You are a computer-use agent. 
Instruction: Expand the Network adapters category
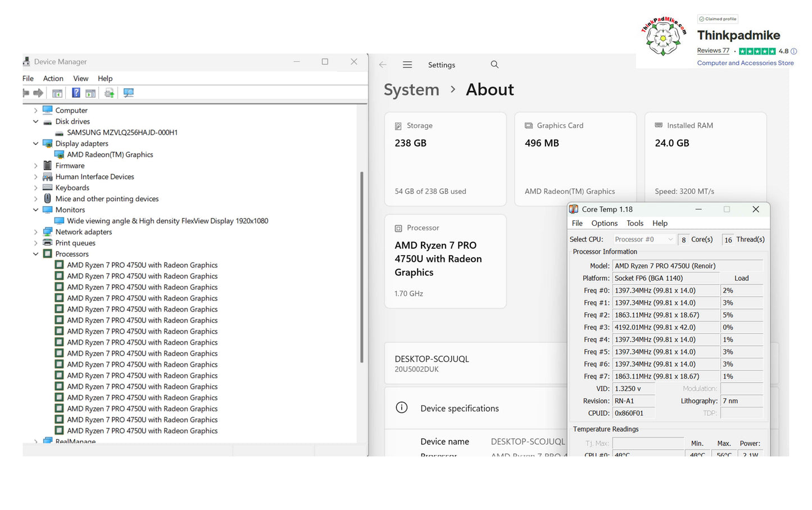(36, 232)
